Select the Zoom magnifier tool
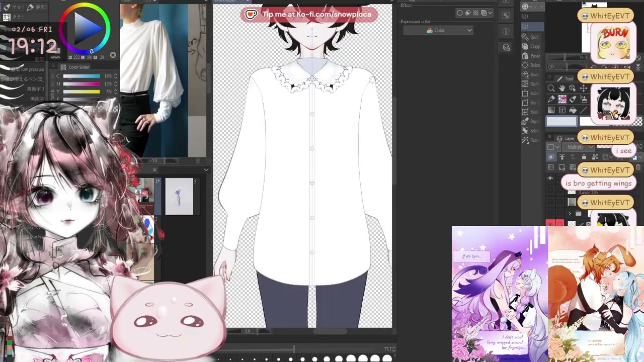The width and height of the screenshot is (644, 362). 551,88
